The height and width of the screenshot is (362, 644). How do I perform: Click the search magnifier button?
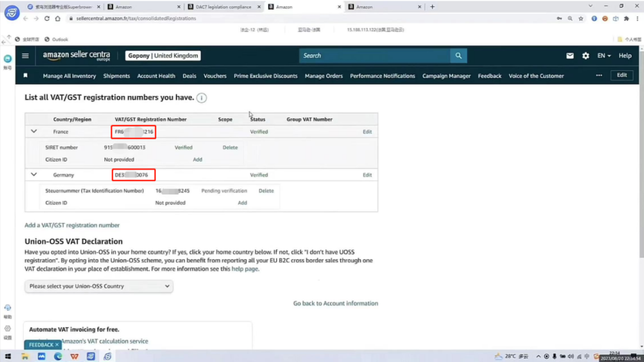click(x=459, y=55)
